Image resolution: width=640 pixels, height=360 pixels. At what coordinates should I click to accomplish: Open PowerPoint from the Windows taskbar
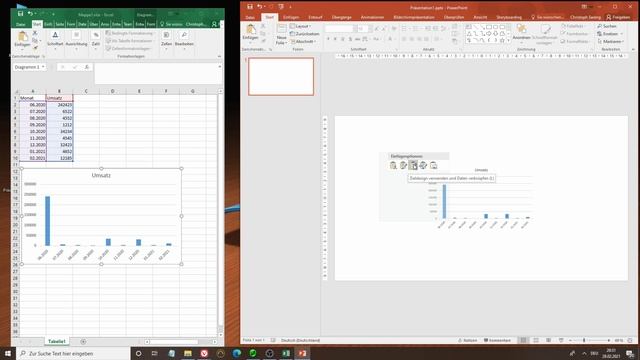click(302, 353)
